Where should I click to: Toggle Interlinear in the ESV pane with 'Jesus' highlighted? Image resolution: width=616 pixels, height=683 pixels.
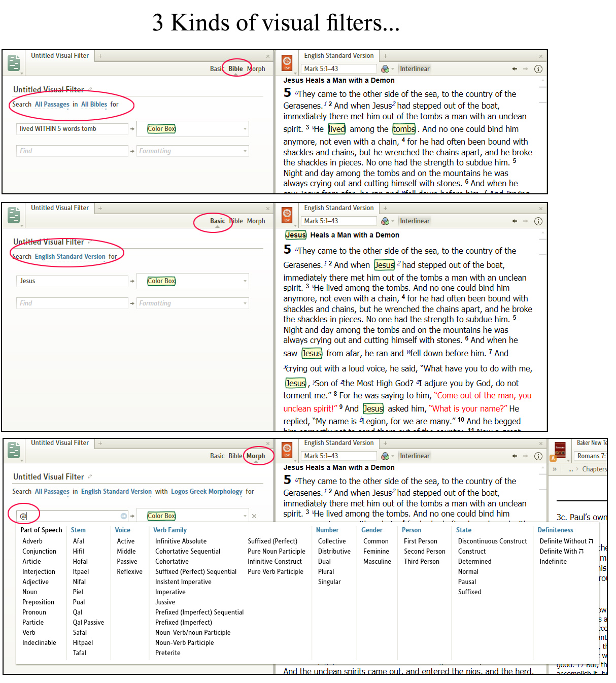coord(415,221)
